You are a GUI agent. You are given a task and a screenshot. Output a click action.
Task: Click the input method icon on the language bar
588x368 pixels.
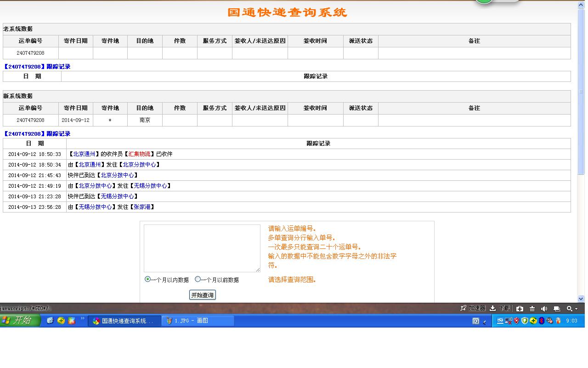tap(476, 321)
